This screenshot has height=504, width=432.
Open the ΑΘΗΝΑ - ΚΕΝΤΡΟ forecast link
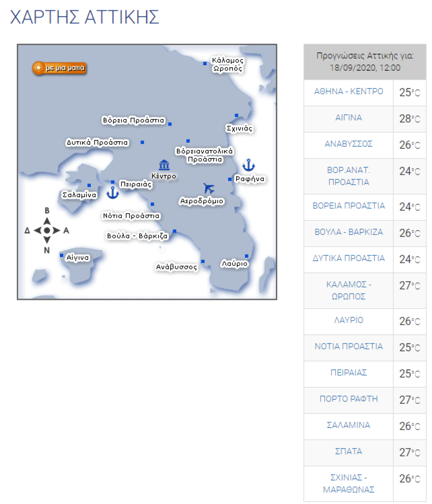point(349,92)
